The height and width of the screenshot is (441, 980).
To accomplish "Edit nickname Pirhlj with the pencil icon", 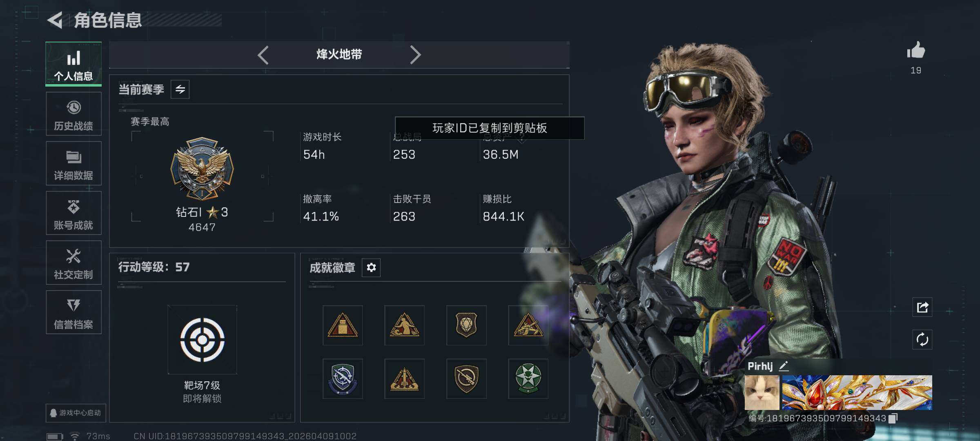I will point(784,366).
